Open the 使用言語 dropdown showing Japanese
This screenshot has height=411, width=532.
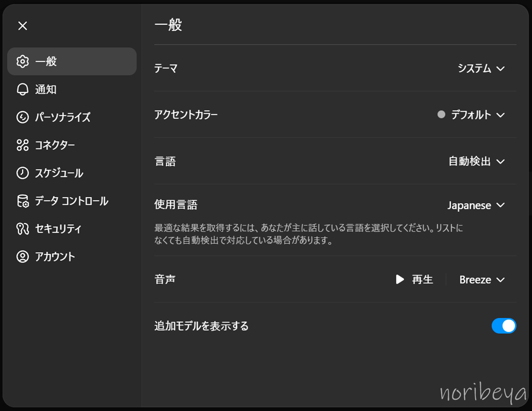[476, 205]
